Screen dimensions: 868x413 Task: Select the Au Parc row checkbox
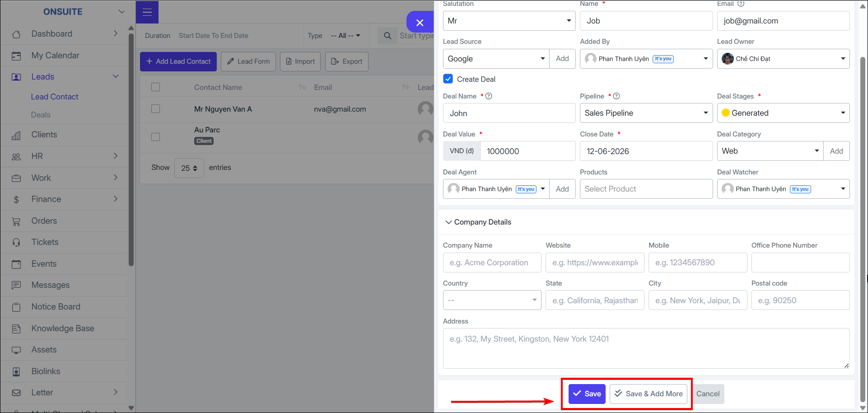pos(156,137)
